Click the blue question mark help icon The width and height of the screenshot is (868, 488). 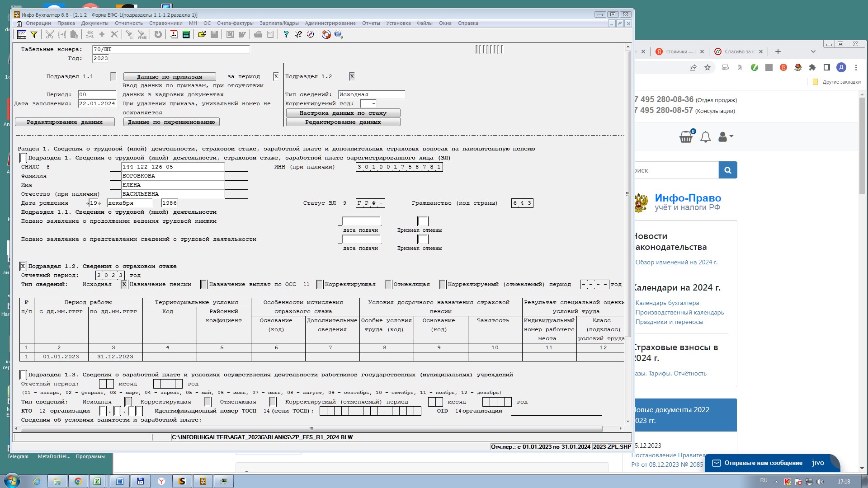[286, 34]
